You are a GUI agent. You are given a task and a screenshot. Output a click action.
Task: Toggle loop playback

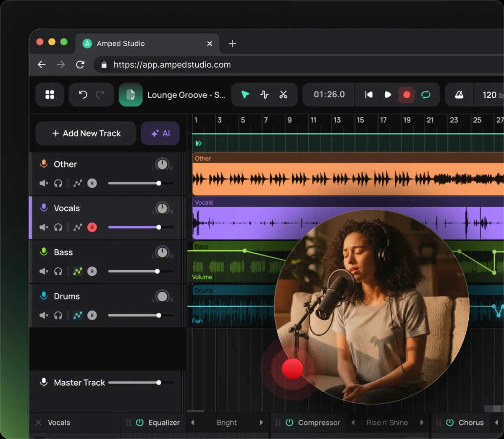pyautogui.click(x=426, y=94)
